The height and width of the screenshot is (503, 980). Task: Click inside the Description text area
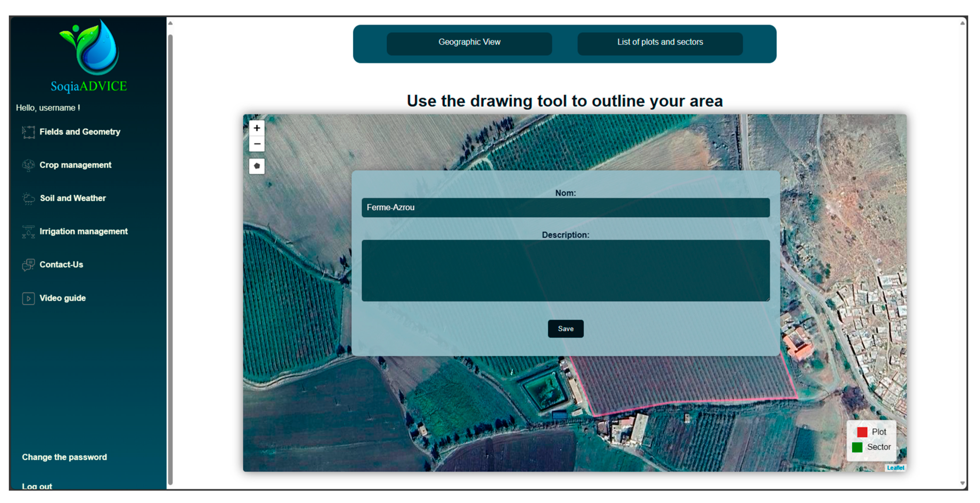pyautogui.click(x=565, y=270)
